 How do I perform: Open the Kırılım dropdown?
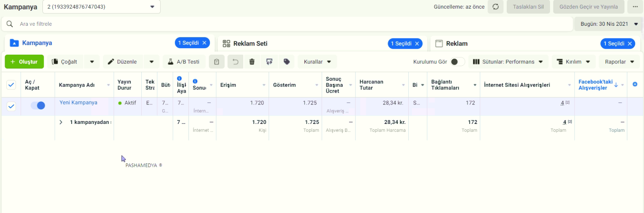click(x=573, y=62)
